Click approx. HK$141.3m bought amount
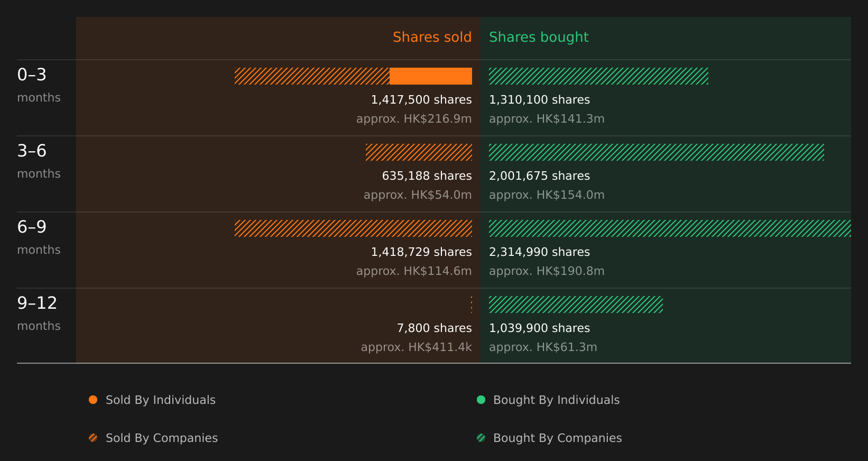 (x=547, y=119)
